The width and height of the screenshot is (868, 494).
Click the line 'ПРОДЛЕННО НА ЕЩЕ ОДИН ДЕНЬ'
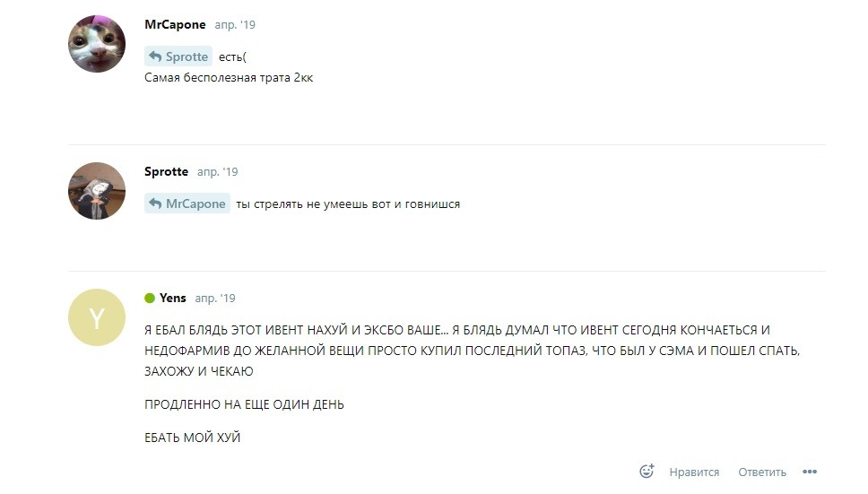tap(244, 404)
